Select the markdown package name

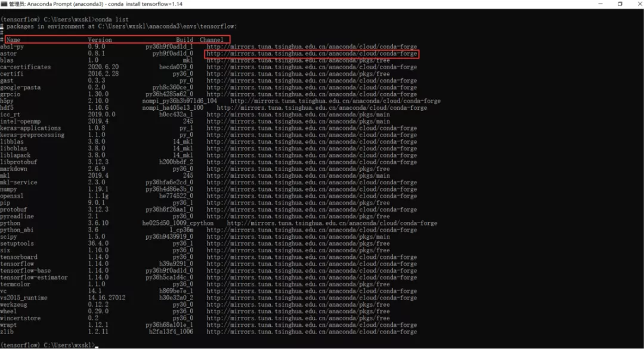click(14, 169)
